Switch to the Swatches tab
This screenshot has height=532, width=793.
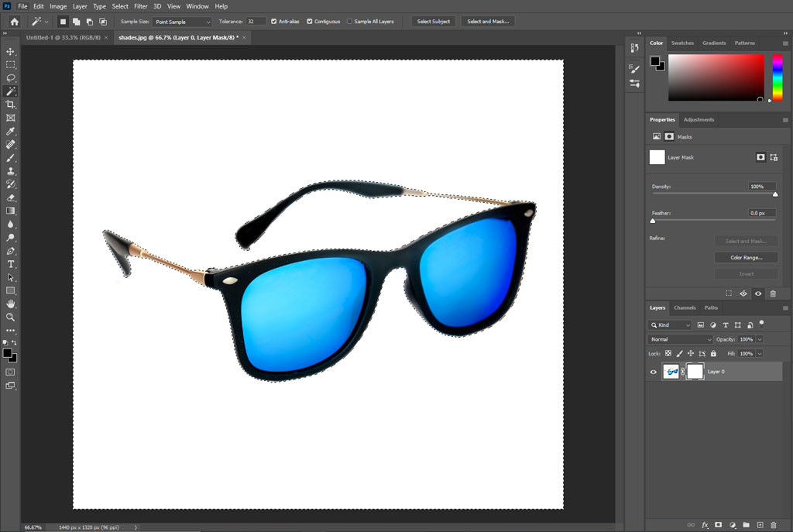click(x=682, y=43)
